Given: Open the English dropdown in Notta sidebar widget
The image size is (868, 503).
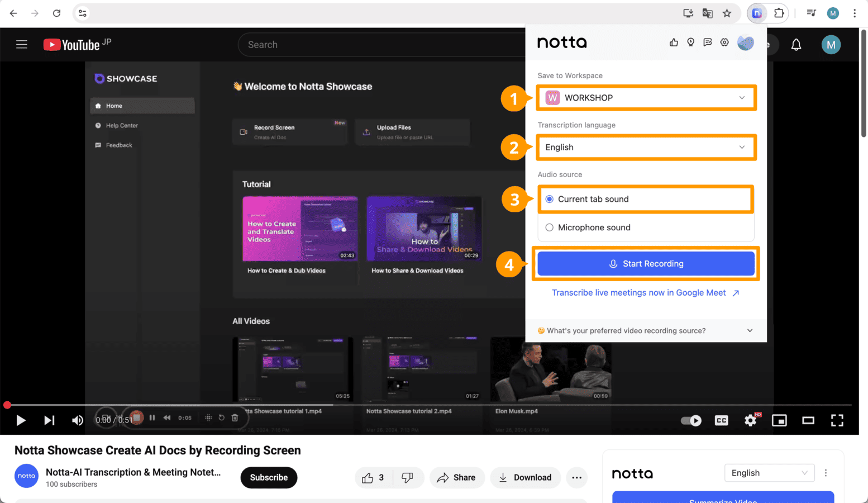Looking at the screenshot, I should pyautogui.click(x=769, y=473).
